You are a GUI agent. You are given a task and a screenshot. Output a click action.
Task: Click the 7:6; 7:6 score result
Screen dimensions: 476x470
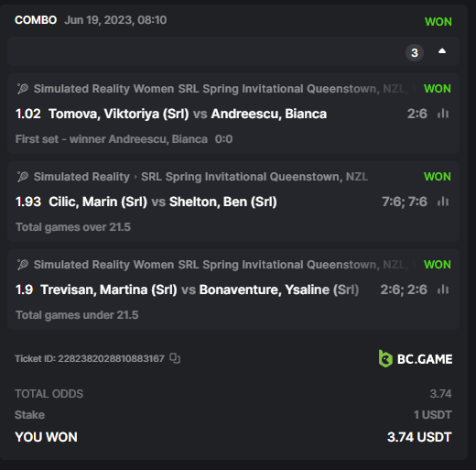(405, 202)
